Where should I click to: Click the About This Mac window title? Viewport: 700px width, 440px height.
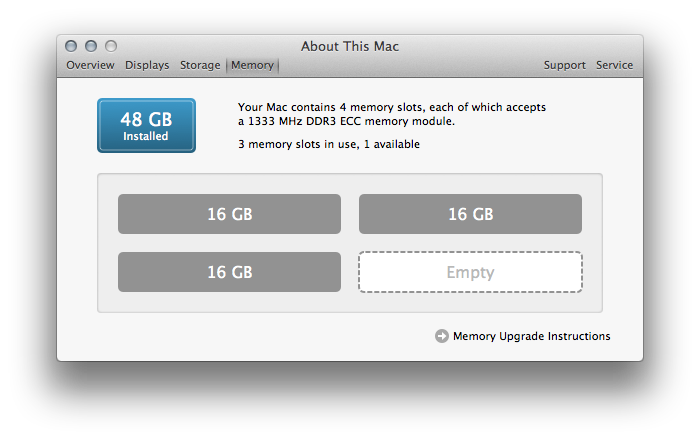pyautogui.click(x=350, y=46)
